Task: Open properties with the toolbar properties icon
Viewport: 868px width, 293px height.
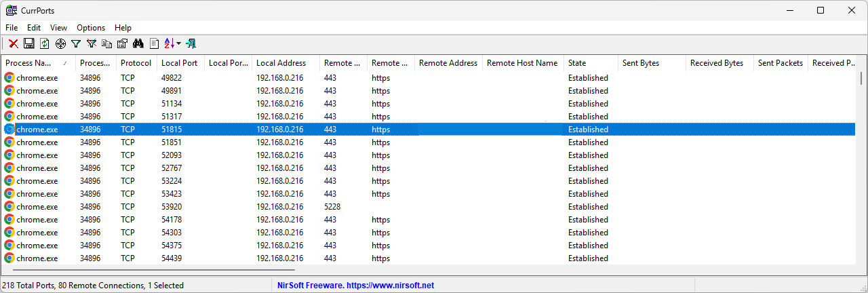Action: [x=122, y=43]
